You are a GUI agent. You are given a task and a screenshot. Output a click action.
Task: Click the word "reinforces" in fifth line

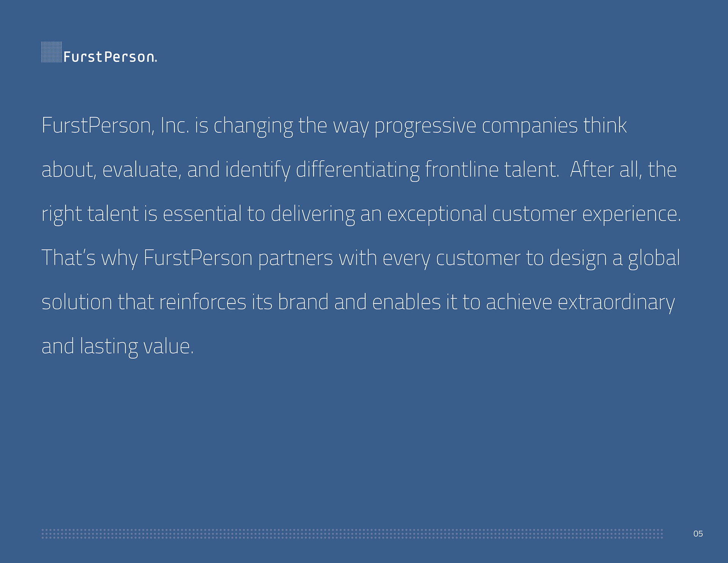click(203, 302)
